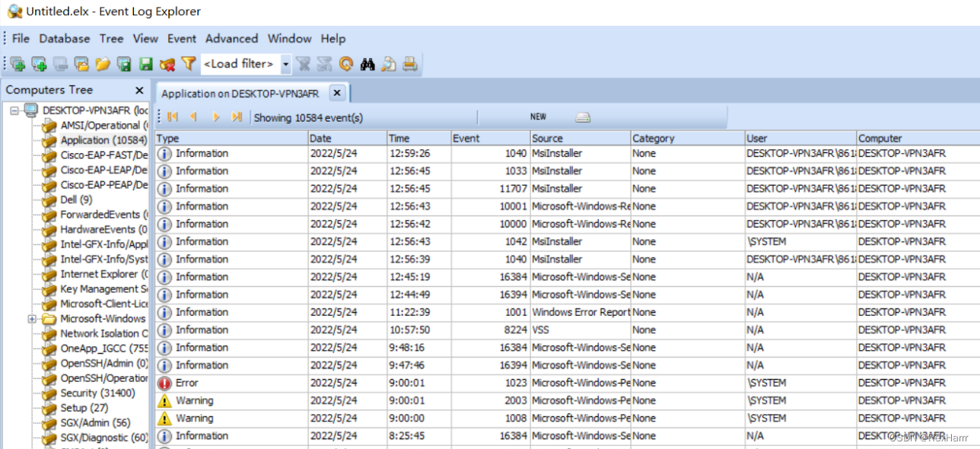Click the orange previous (left) arrow in log toolbar

194,117
